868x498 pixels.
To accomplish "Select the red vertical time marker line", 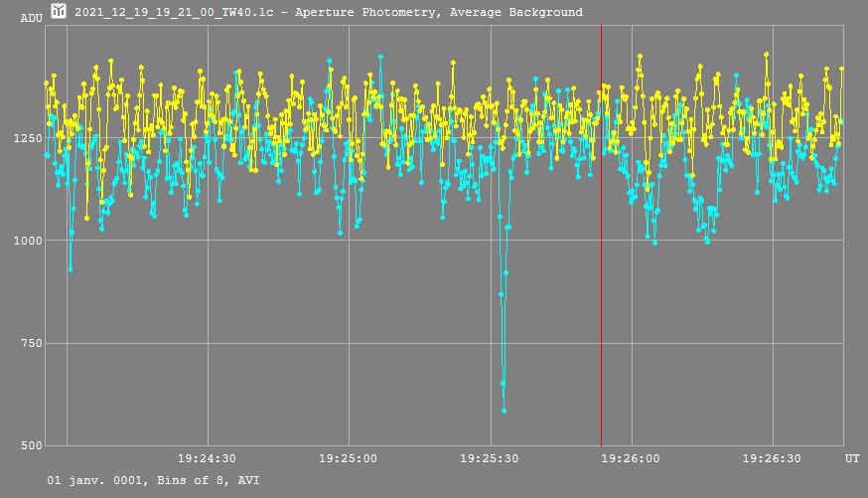I will pos(601,298).
